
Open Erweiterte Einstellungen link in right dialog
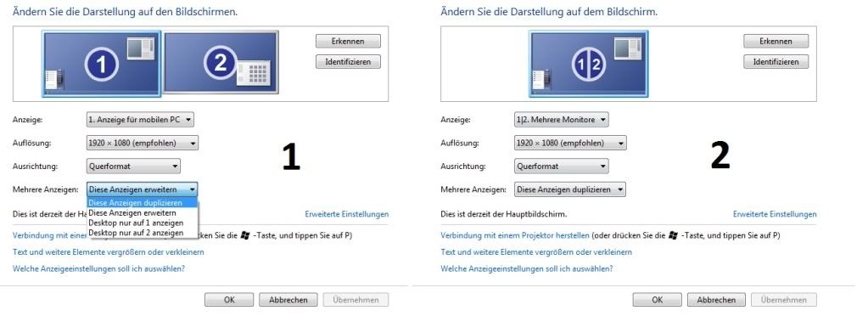tap(775, 214)
